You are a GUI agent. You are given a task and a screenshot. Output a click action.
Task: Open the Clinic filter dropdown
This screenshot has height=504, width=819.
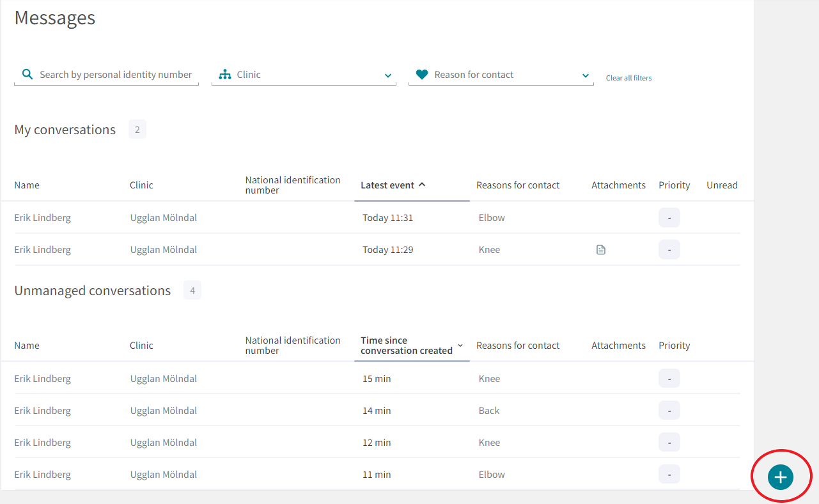click(304, 75)
